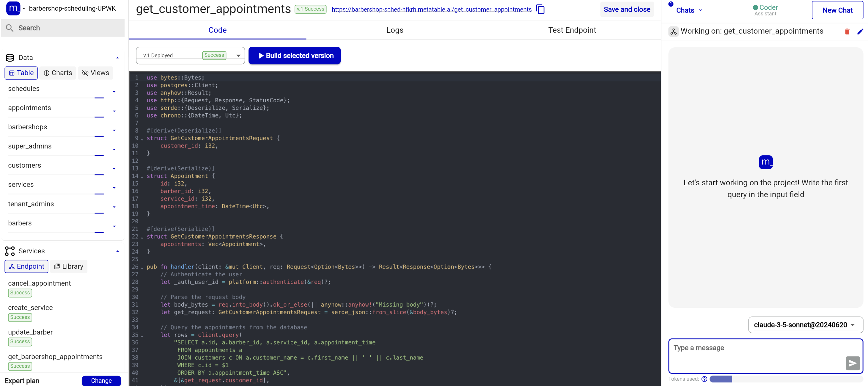Send the message with arrow icon
The width and height of the screenshot is (868, 386).
[853, 363]
